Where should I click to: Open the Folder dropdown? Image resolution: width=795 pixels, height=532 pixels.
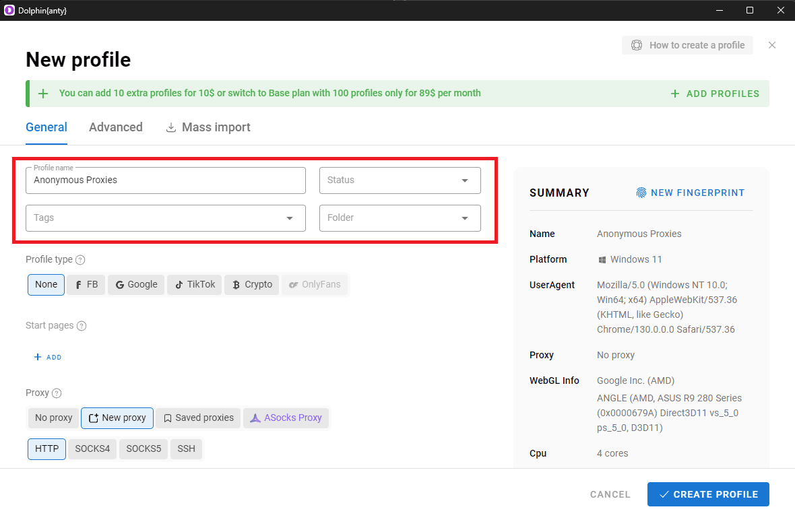400,218
